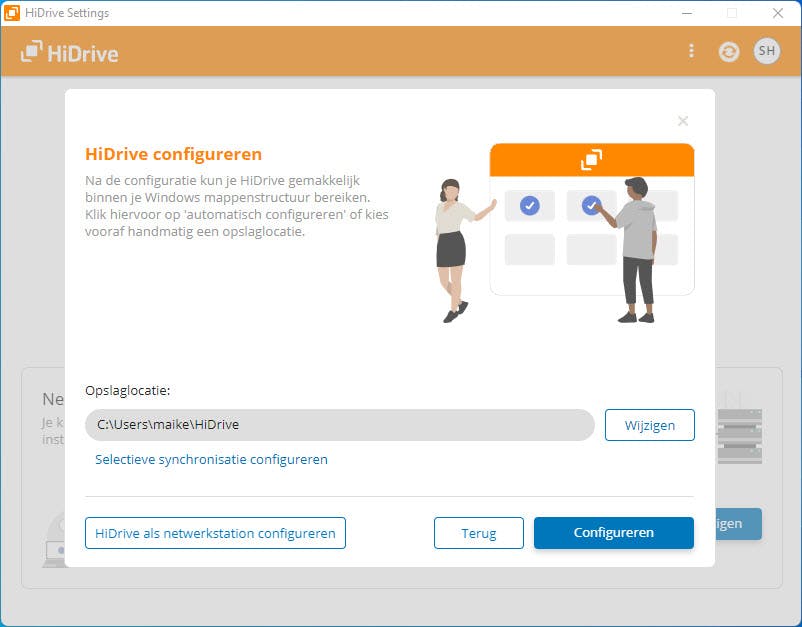Minimize the HiDrive Settings window
Image resolution: width=802 pixels, height=627 pixels.
[x=687, y=13]
